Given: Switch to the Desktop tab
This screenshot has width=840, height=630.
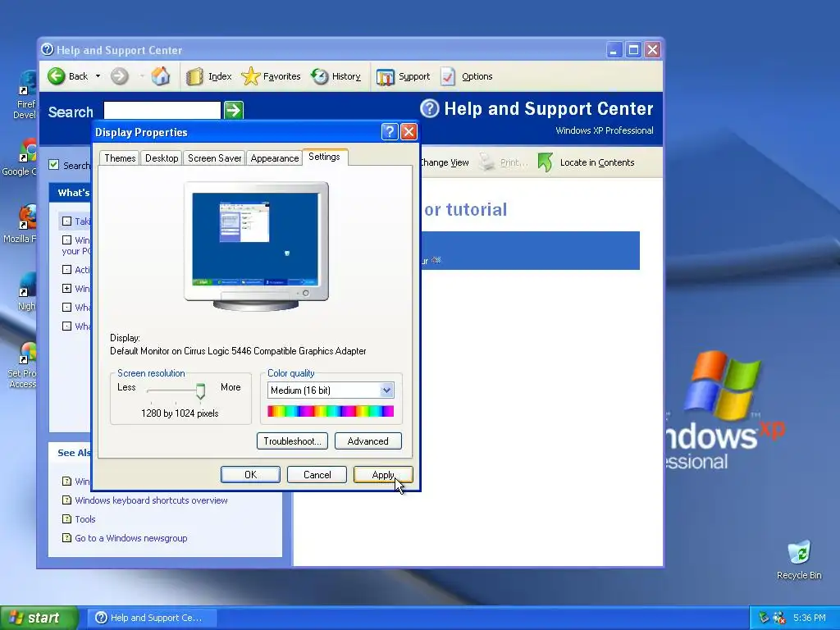Looking at the screenshot, I should click(162, 158).
